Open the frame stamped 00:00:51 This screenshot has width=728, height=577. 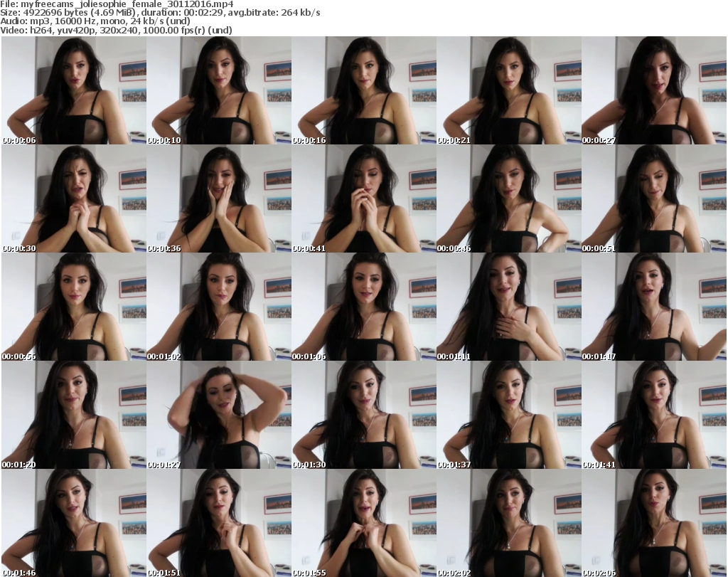coord(654,198)
